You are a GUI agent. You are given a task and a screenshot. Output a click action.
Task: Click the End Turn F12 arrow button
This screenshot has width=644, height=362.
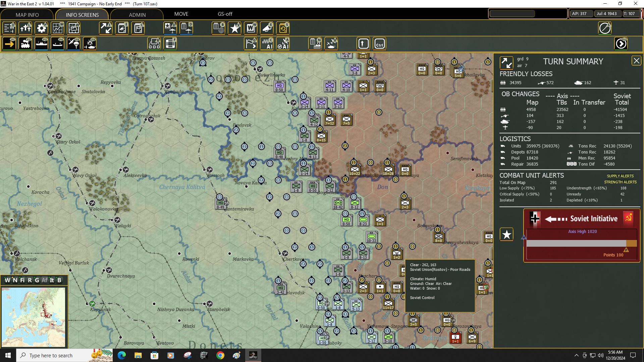click(x=621, y=44)
